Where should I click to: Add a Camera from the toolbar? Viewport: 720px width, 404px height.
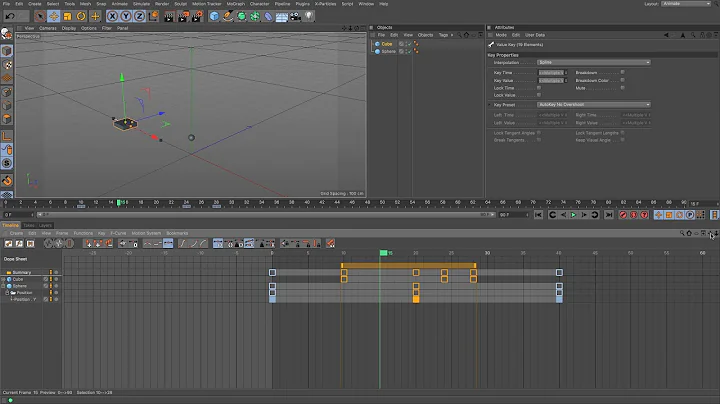tap(295, 17)
